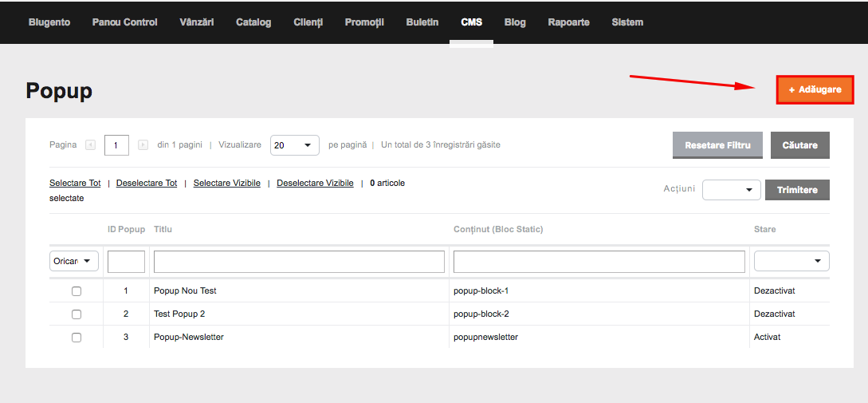The image size is (868, 403).
Task: Tick the checkbox for Popup-Newsletter row
Action: (77, 338)
